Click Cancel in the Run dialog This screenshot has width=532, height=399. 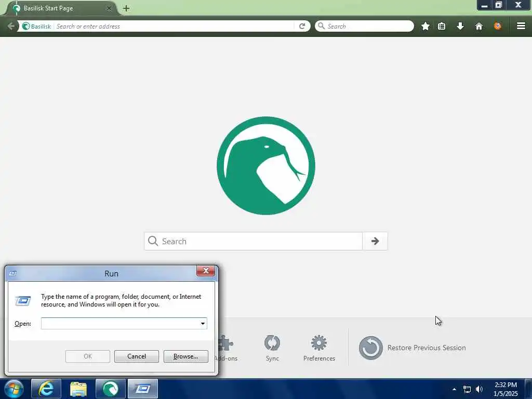(x=137, y=356)
